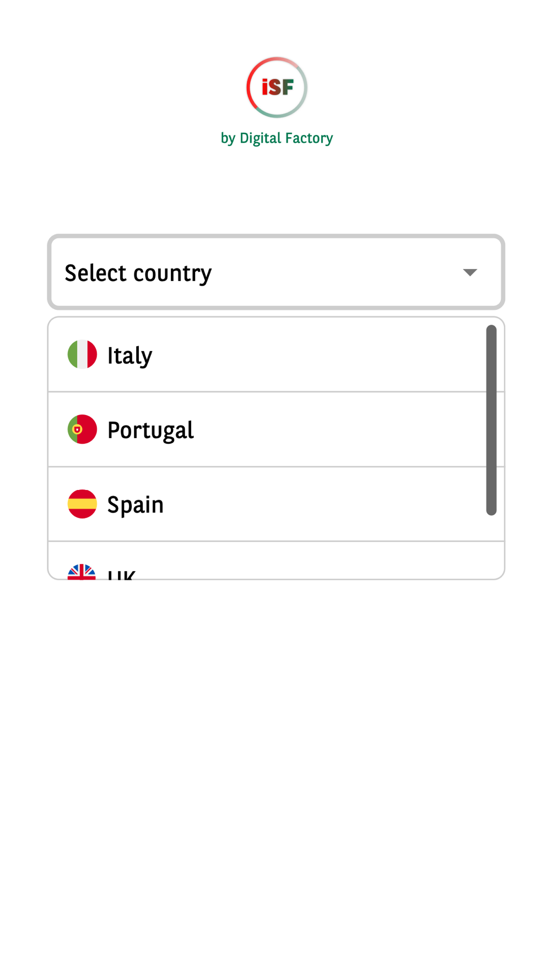
Task: Click the country list scrollbar thumb
Action: tap(491, 419)
